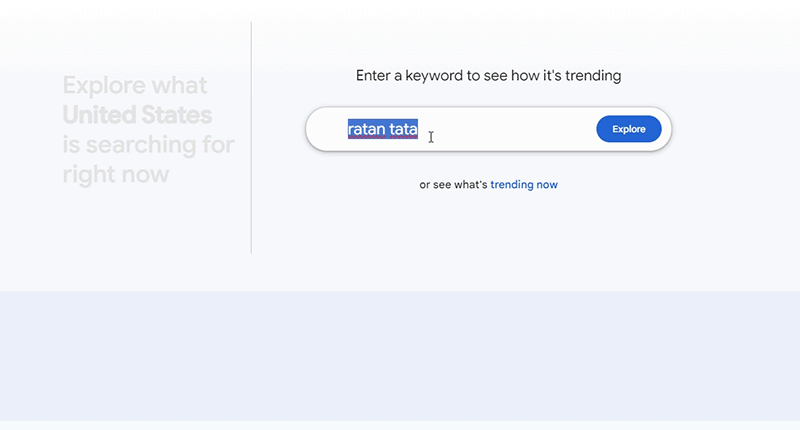Viewport: 800px width, 430px height.
Task: Click the faded 'right now' text
Action: pyautogui.click(x=115, y=175)
